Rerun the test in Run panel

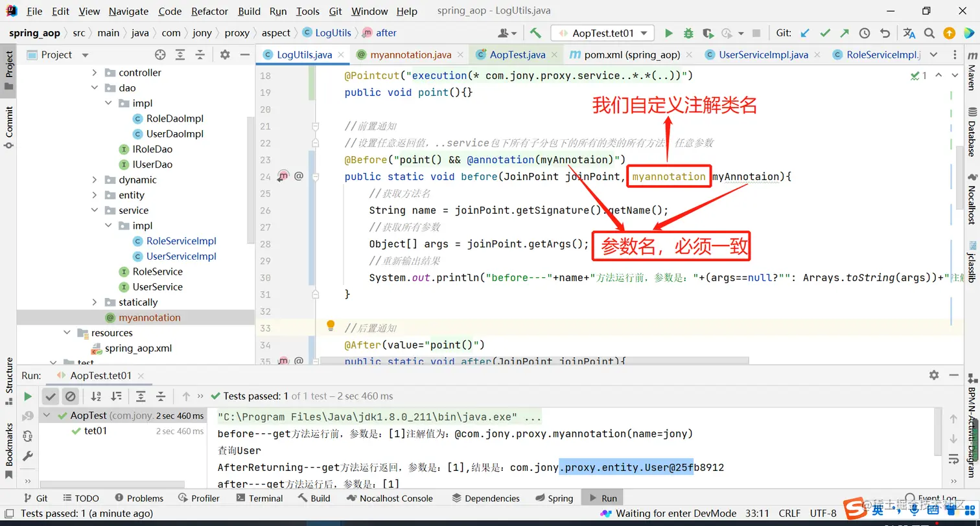click(x=28, y=396)
